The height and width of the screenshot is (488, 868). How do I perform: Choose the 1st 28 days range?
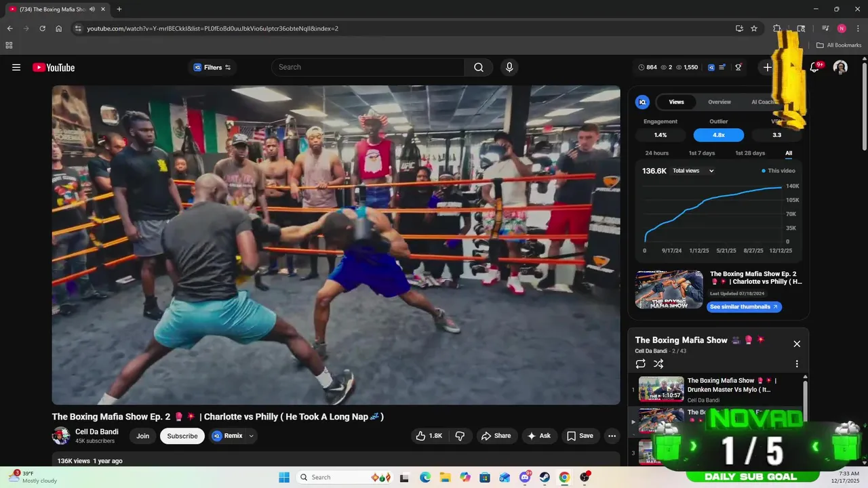coord(750,153)
